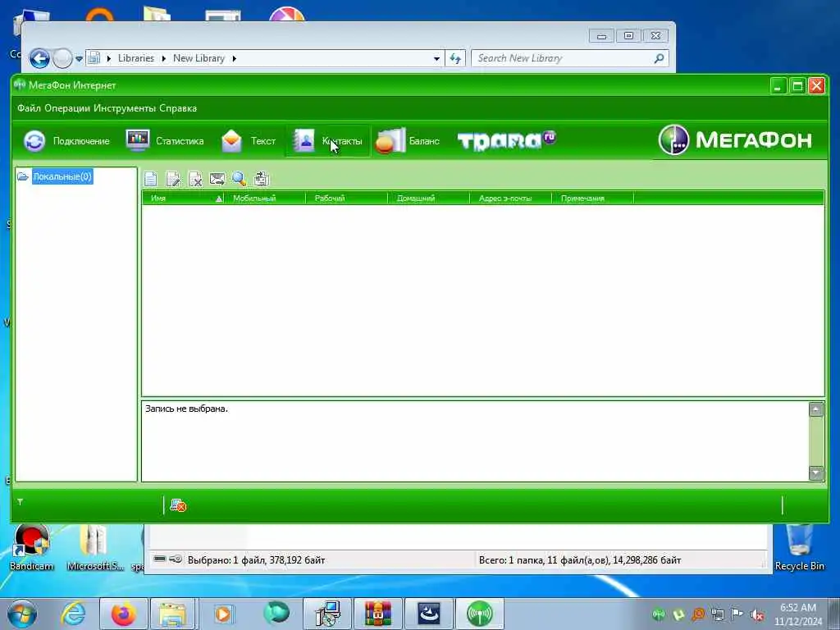The width and height of the screenshot is (840, 630).
Task: Click the delete contact icon
Action: click(x=195, y=179)
